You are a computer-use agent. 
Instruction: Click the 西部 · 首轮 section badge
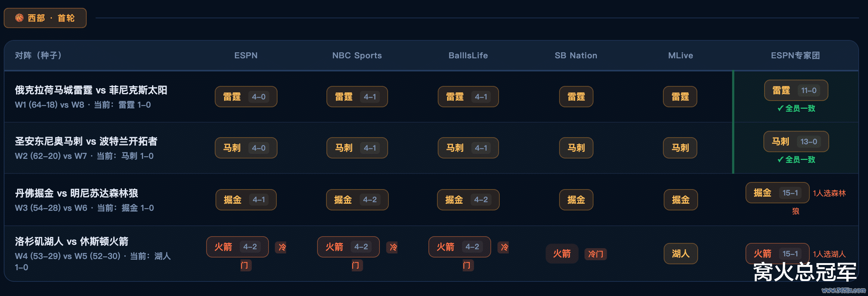point(45,18)
